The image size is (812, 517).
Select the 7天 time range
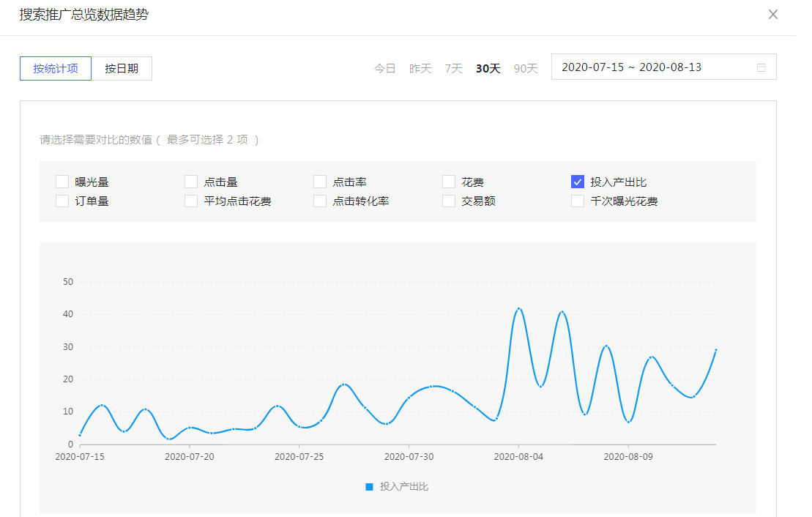pos(453,68)
